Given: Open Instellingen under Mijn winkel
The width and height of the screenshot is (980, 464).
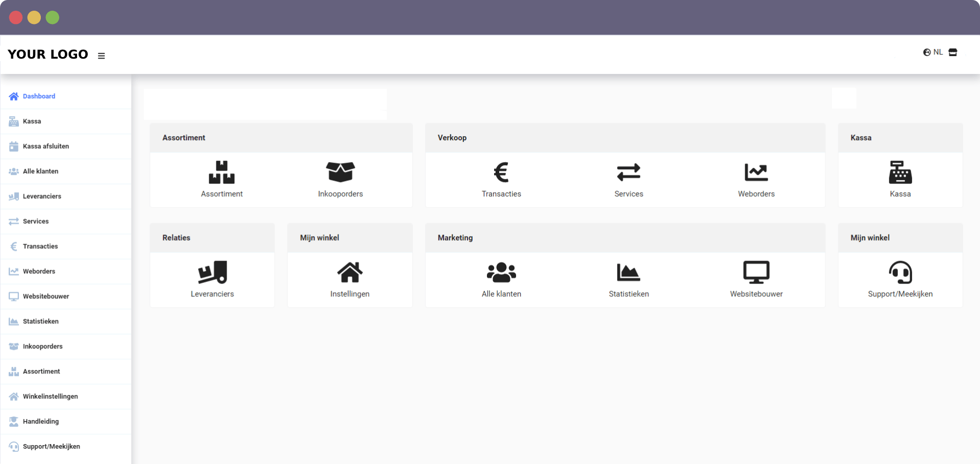Looking at the screenshot, I should click(350, 272).
